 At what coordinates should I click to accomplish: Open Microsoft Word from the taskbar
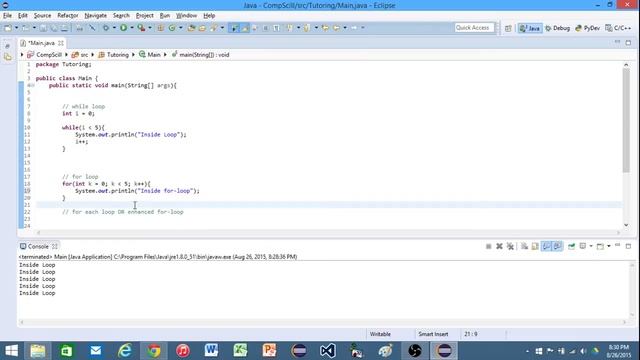[211, 351]
